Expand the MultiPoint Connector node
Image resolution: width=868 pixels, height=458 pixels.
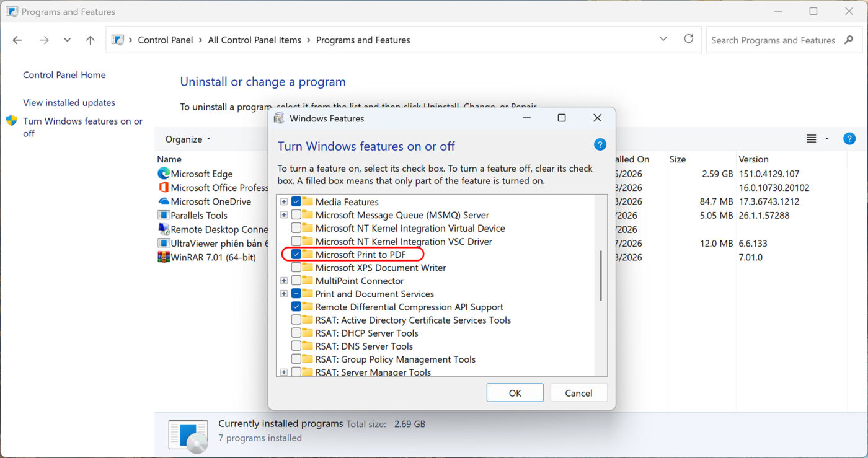tap(284, 280)
